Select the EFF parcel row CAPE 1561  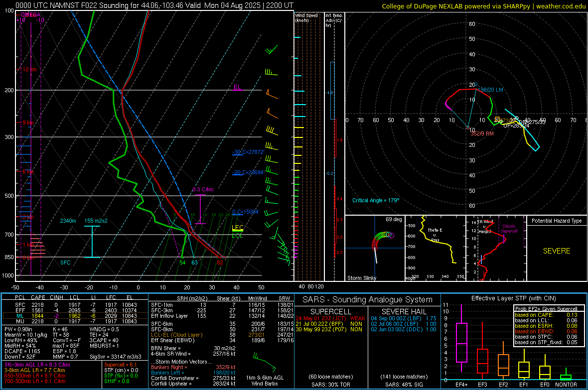coord(75,310)
